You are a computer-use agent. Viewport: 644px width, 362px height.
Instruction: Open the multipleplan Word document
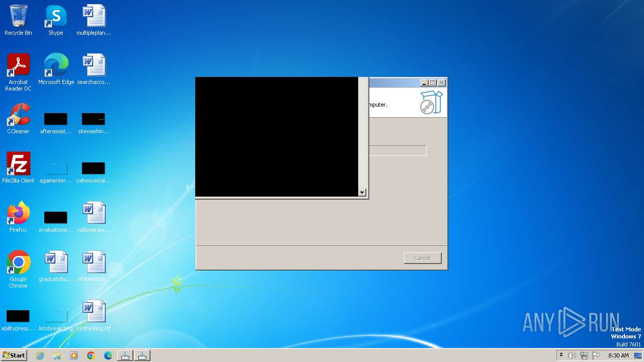[94, 21]
